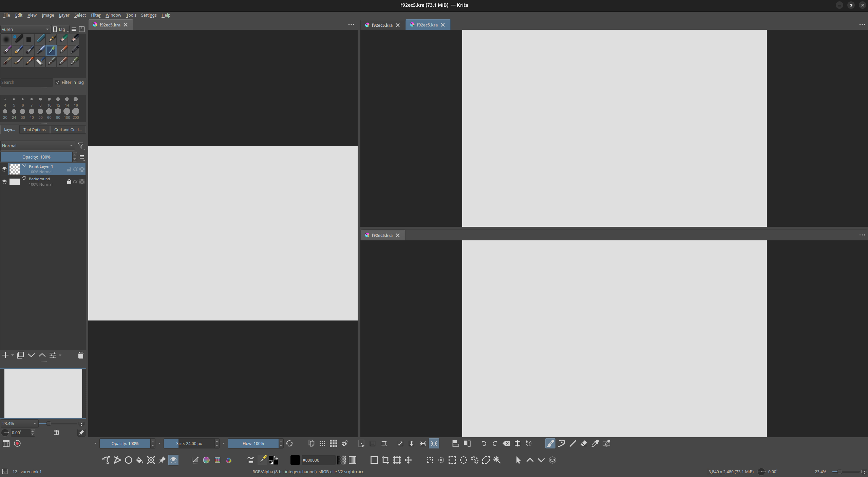Activate the Move tool

(x=408, y=460)
